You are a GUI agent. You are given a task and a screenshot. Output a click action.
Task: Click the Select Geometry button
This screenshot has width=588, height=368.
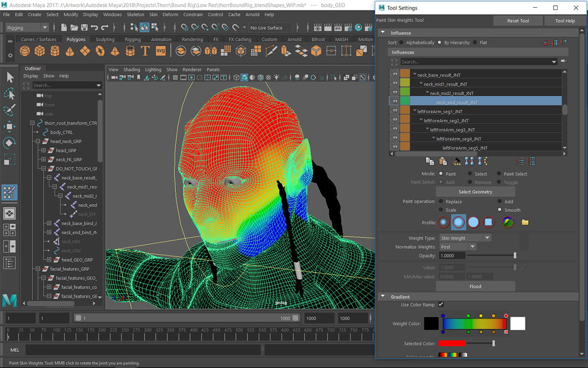click(475, 192)
